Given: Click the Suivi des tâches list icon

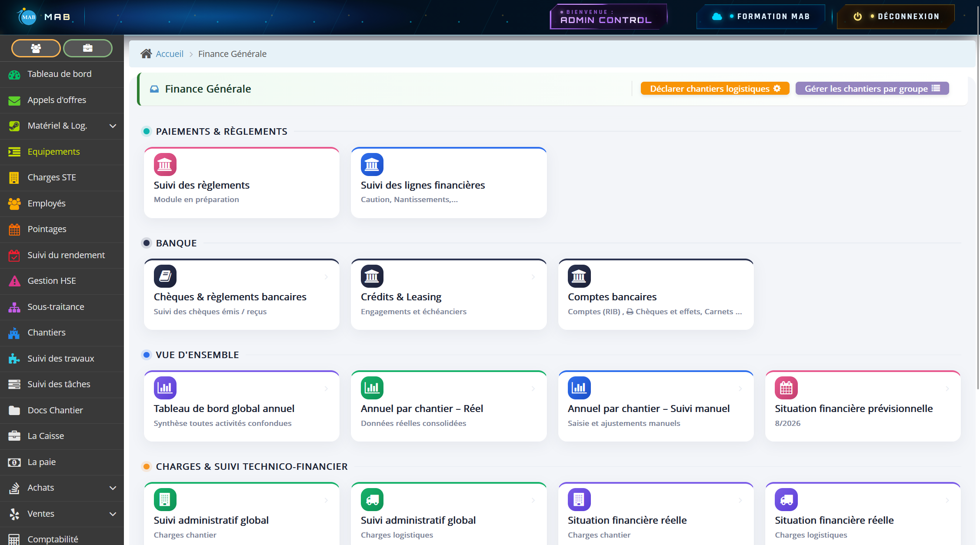Looking at the screenshot, I should click(14, 385).
